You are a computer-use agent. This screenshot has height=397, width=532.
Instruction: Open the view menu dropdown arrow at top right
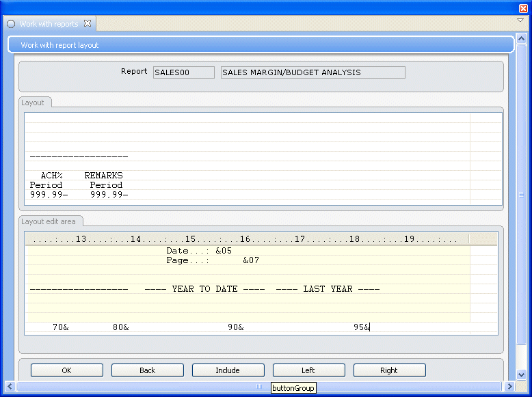(x=520, y=20)
